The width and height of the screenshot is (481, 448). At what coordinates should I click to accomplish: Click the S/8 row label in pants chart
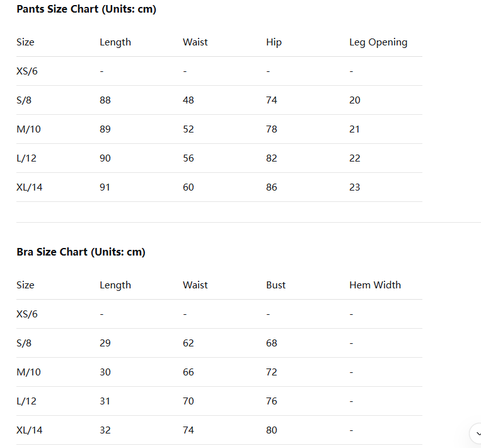[x=24, y=100]
